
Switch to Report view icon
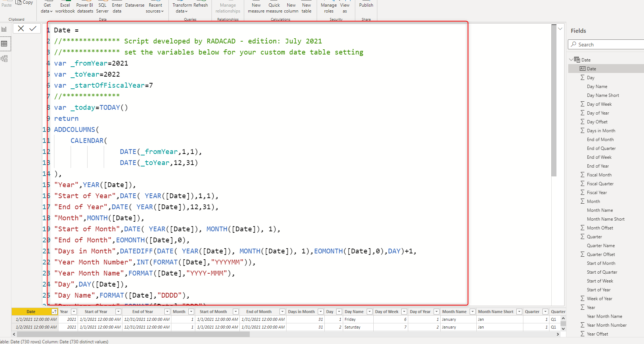(x=4, y=29)
